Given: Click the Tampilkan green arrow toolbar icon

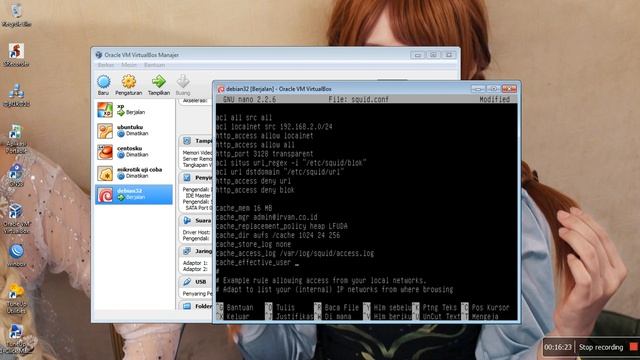Looking at the screenshot, I should (x=159, y=82).
